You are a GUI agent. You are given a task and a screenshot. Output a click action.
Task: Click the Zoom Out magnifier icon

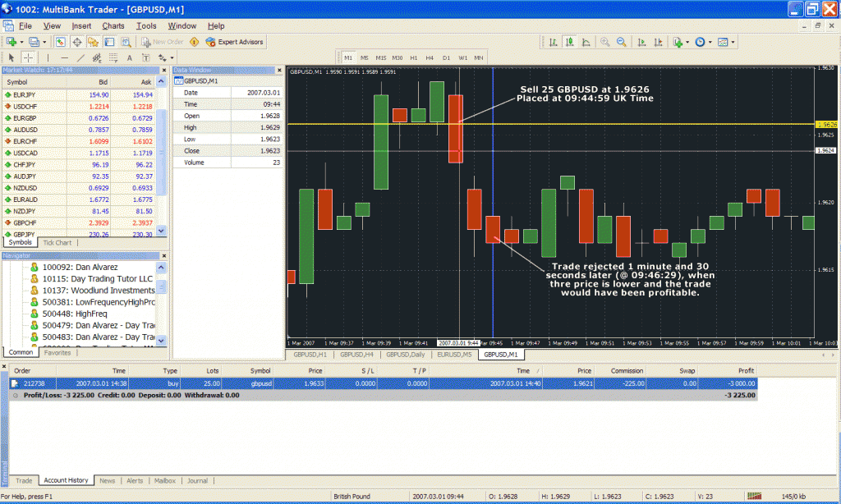(x=621, y=42)
